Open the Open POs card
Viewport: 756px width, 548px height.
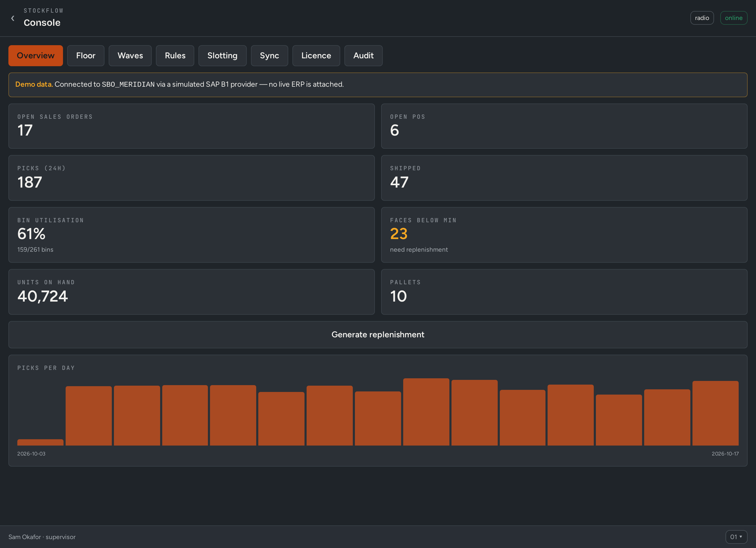(564, 126)
